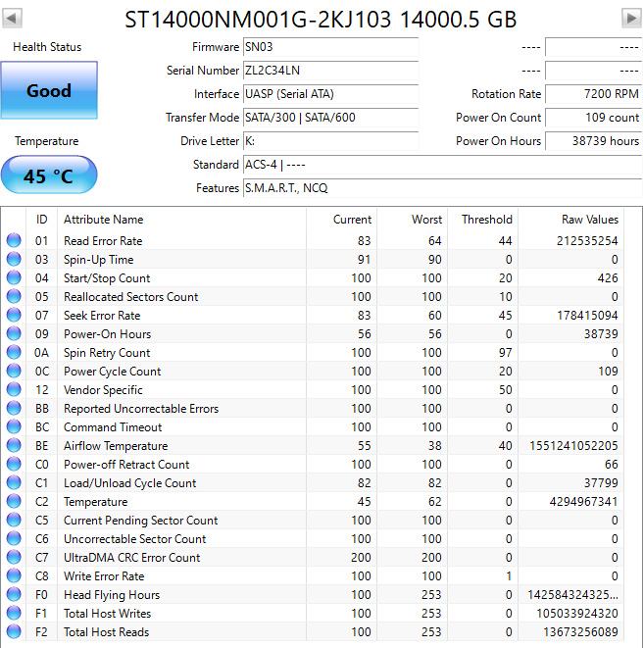Click the status orb beside Seek Error Rate
Viewport: 644px width, 648px height.
pyautogui.click(x=14, y=316)
